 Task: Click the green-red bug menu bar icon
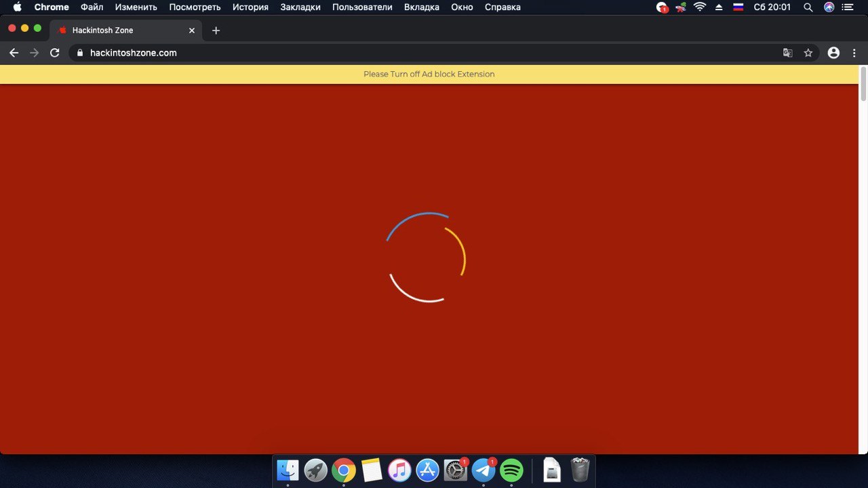point(680,7)
